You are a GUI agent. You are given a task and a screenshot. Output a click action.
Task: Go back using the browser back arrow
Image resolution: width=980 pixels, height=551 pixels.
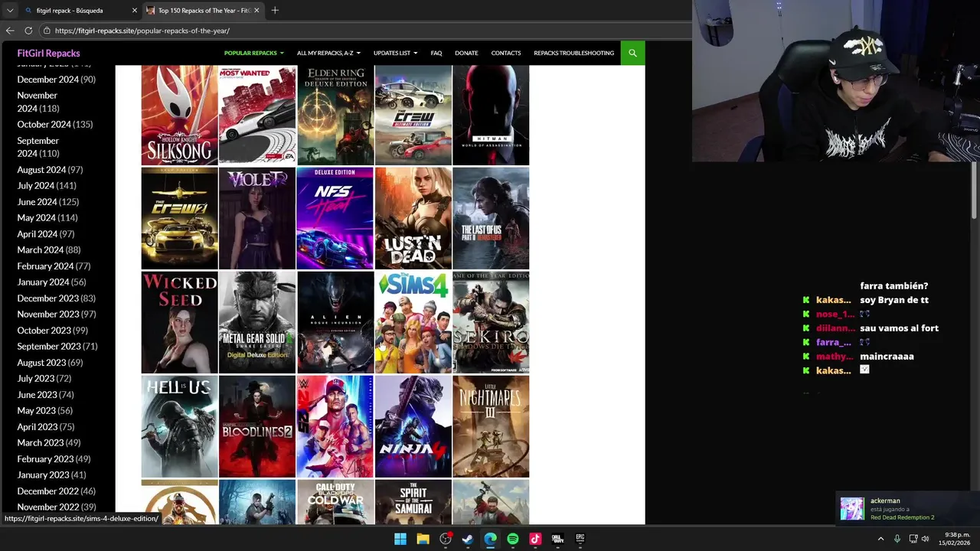[x=10, y=31]
